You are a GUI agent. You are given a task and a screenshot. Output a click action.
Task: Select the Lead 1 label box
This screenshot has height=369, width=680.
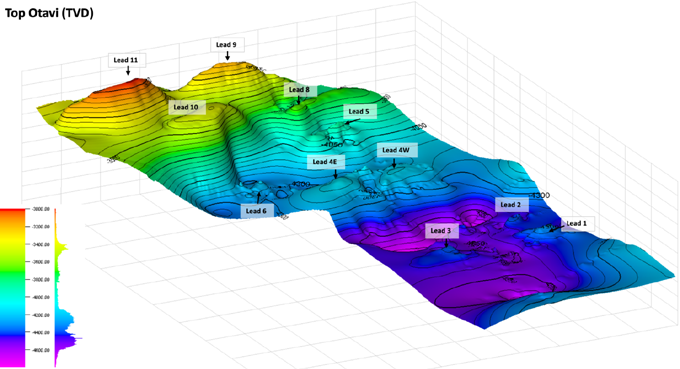pyautogui.click(x=577, y=224)
